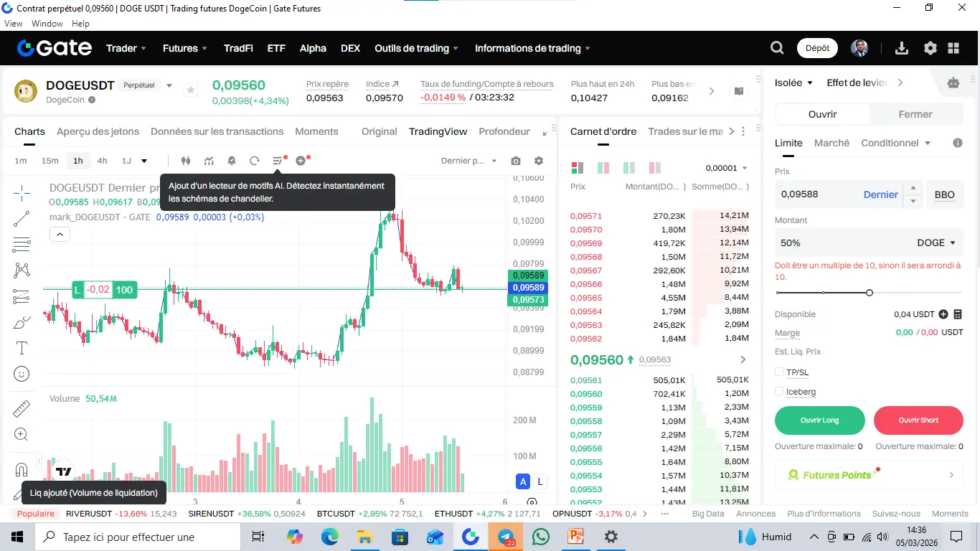Click the chart refresh replay icon
Image resolution: width=980 pixels, height=551 pixels.
[x=255, y=161]
